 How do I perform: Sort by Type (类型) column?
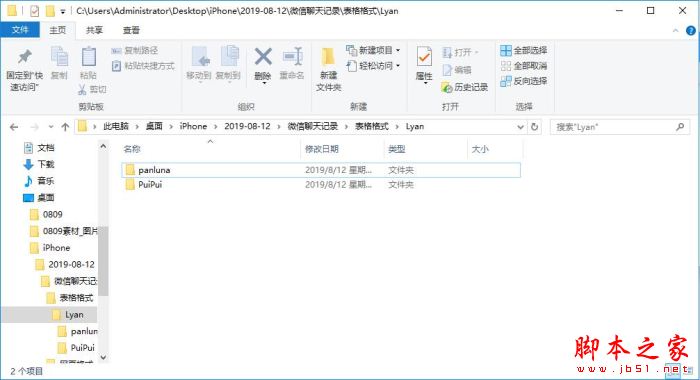pyautogui.click(x=396, y=149)
